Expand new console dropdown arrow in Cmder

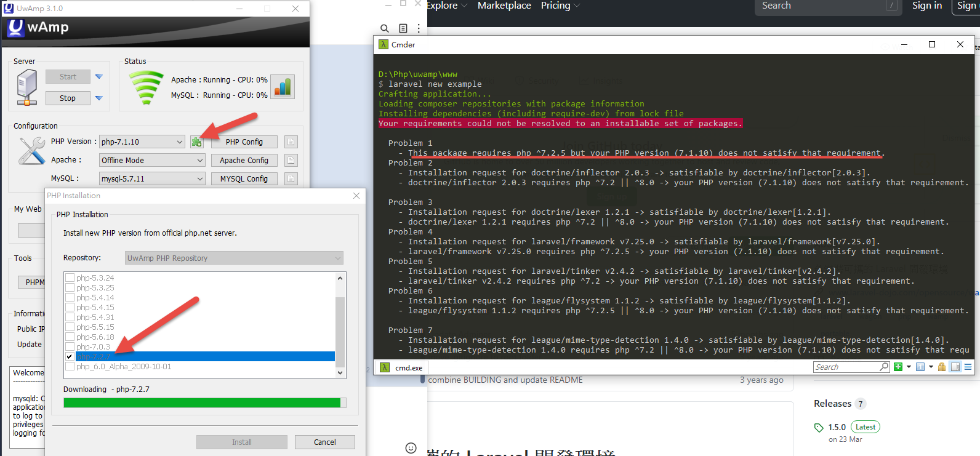(x=909, y=367)
